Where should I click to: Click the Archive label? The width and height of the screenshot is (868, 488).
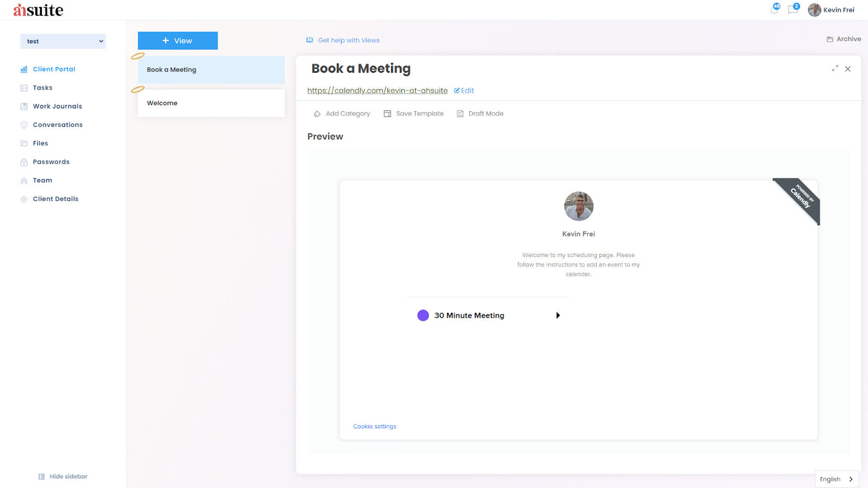click(848, 39)
